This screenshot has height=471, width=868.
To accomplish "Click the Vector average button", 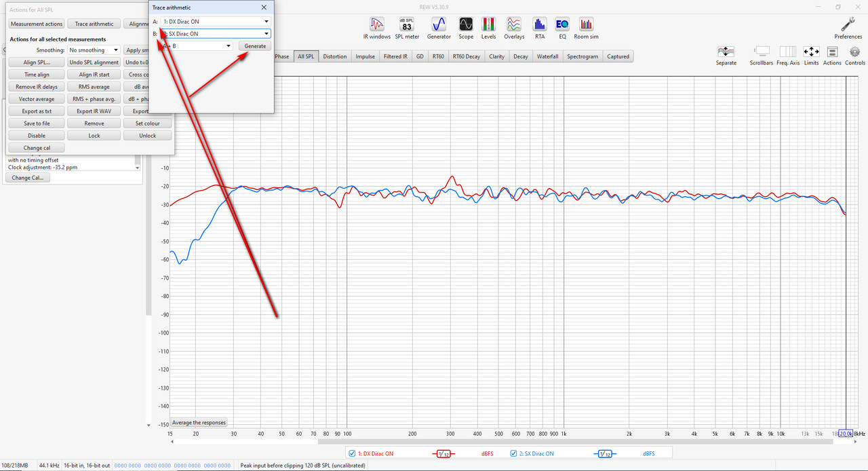I will pos(37,99).
